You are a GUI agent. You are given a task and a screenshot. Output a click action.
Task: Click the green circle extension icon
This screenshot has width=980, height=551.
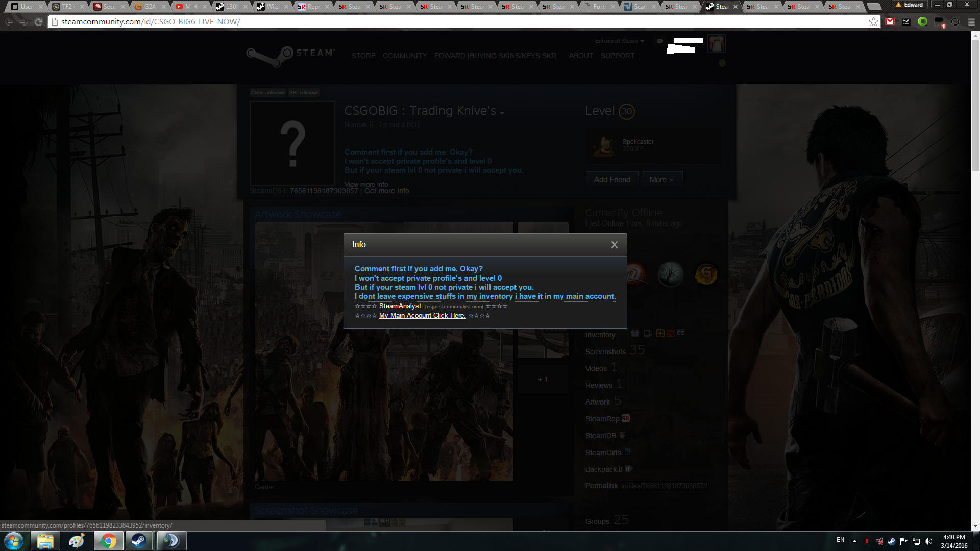pyautogui.click(x=922, y=22)
